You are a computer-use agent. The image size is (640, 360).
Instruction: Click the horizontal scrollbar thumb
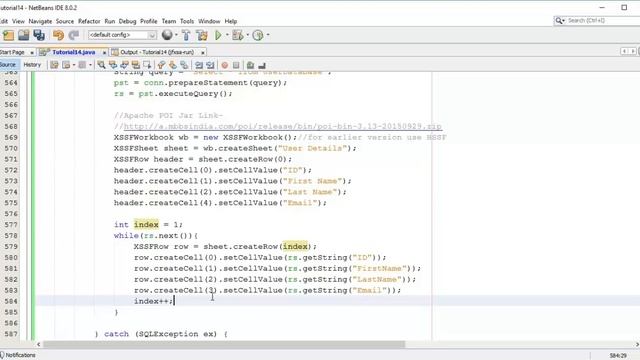point(224,344)
